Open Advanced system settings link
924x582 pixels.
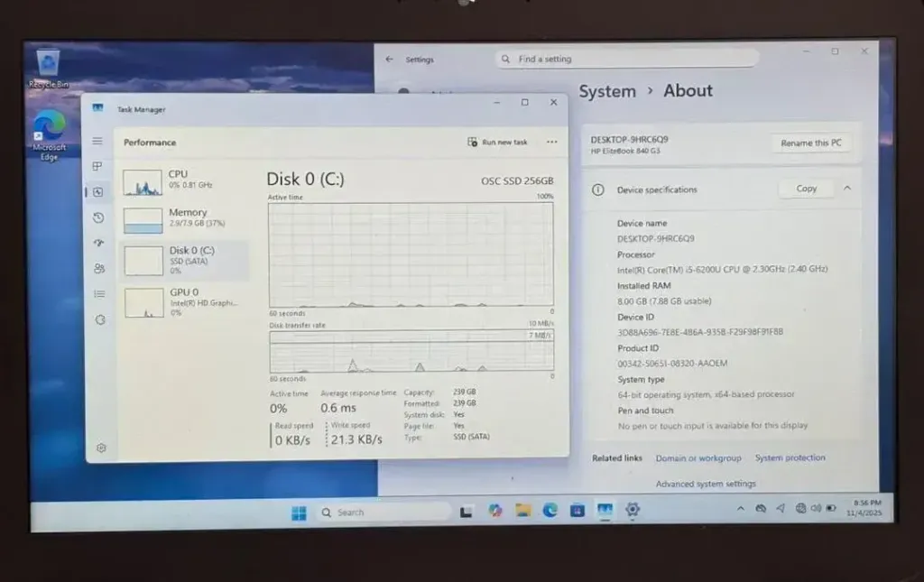tap(706, 485)
